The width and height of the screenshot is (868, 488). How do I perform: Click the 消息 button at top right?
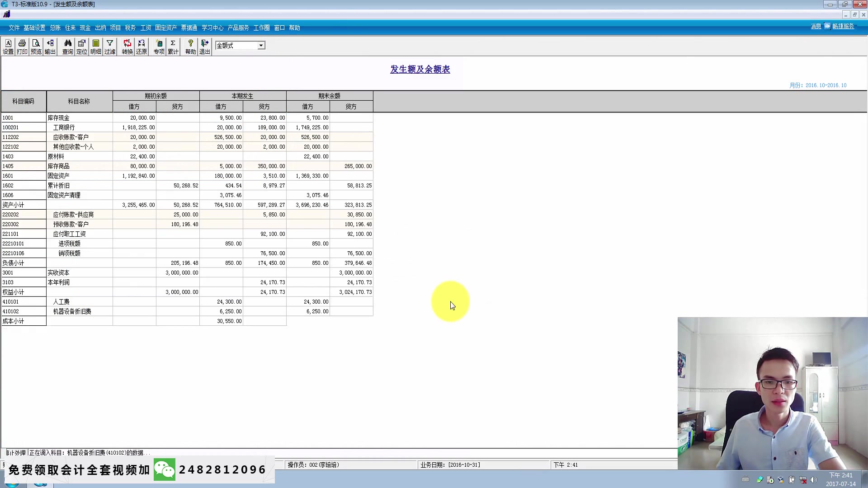tap(816, 27)
